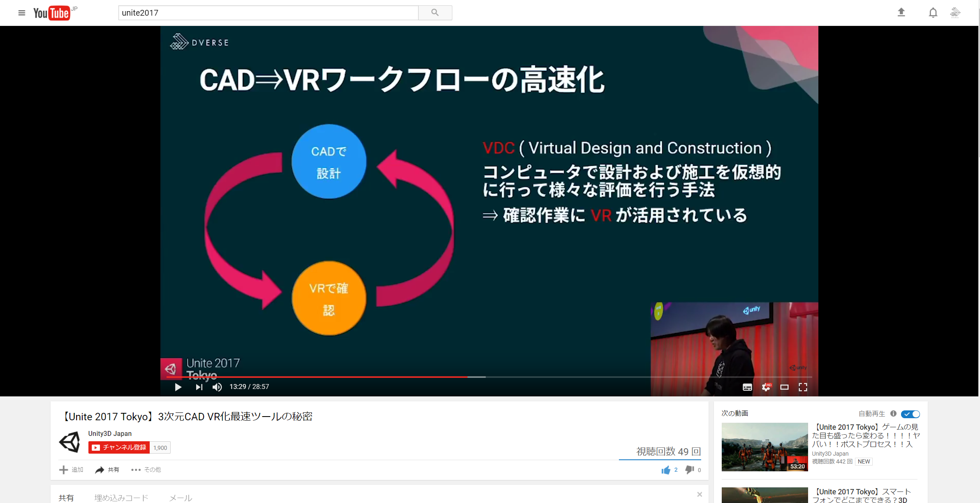Open the video quality settings gear
This screenshot has height=503, width=980.
766,387
